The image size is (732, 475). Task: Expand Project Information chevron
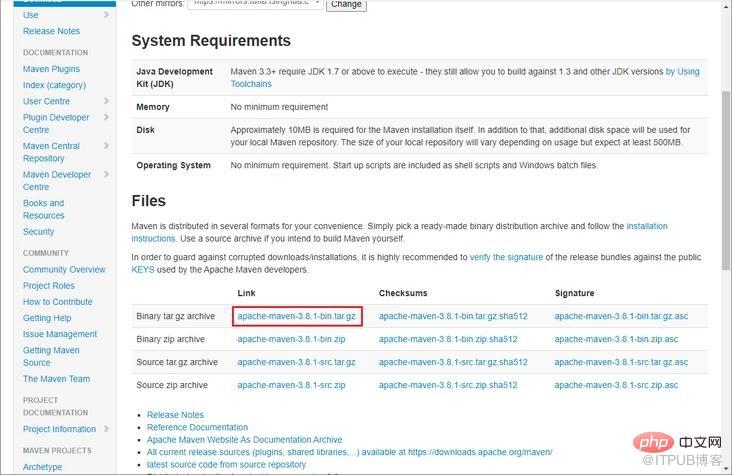(106, 429)
